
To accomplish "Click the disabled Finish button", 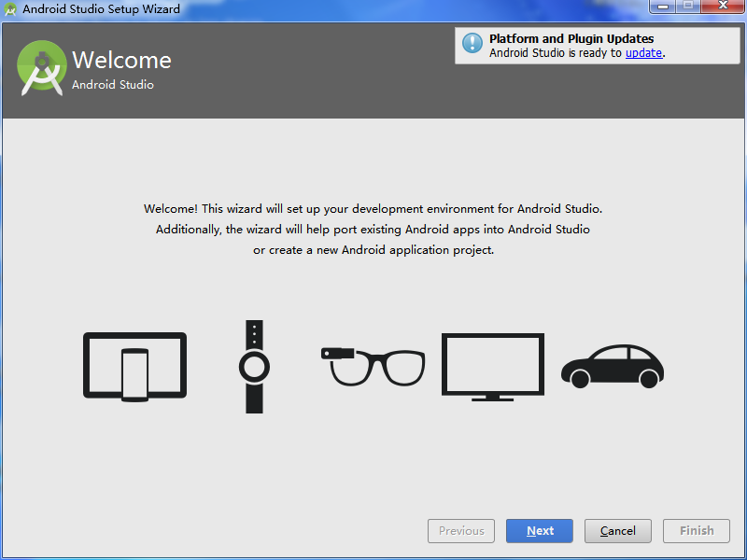I will 697,531.
